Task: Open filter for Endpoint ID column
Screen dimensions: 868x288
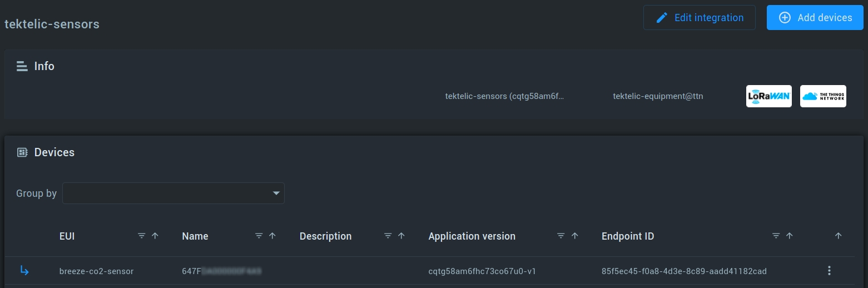Action: [776, 236]
